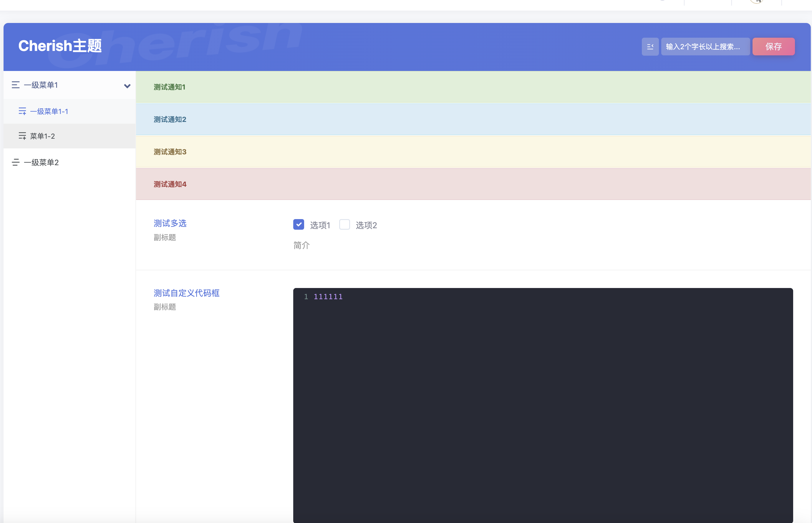Click the 保存 save button
Image resolution: width=812 pixels, height=523 pixels.
[773, 47]
